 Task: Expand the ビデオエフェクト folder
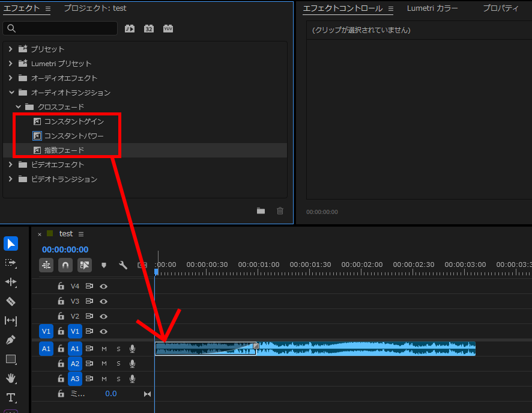coord(10,165)
